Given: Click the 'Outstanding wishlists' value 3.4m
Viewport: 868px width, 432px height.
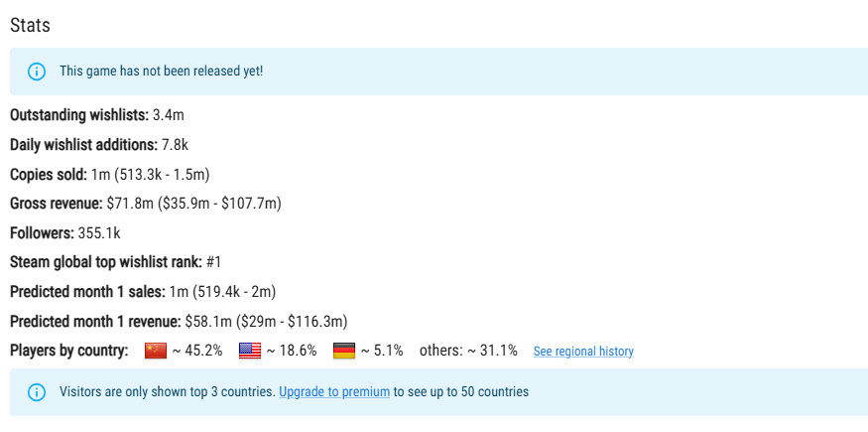Looking at the screenshot, I should click(169, 116).
